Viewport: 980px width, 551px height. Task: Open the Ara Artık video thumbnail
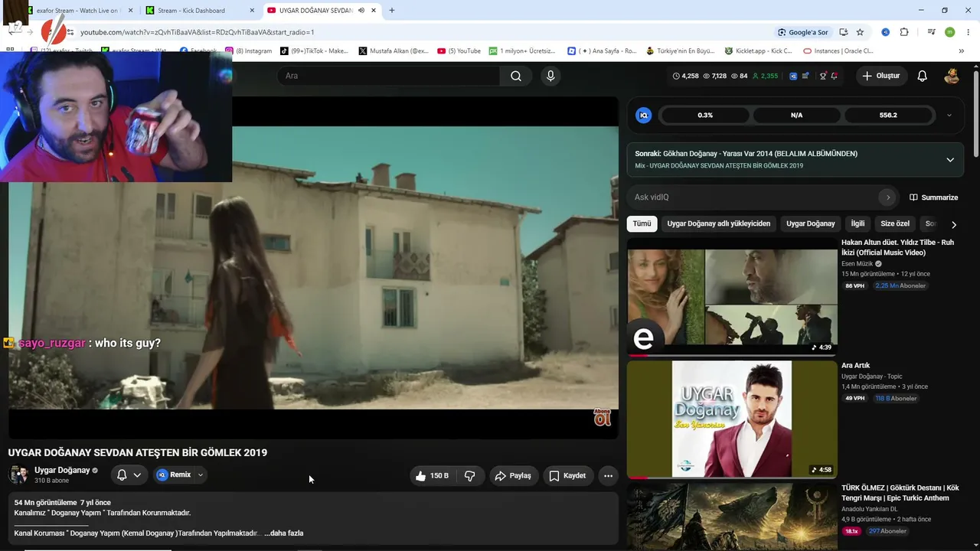click(x=732, y=419)
